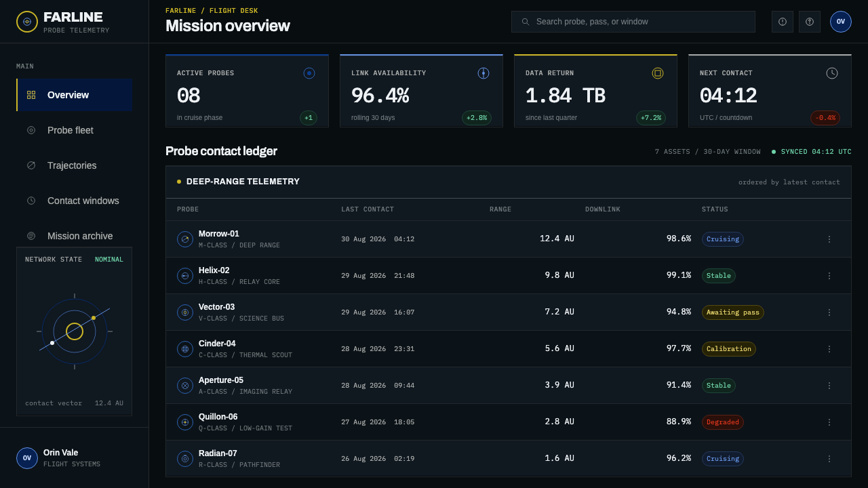Viewport: 868px width, 488px height.
Task: Click the Quillon-06 probe icon
Action: (185, 422)
